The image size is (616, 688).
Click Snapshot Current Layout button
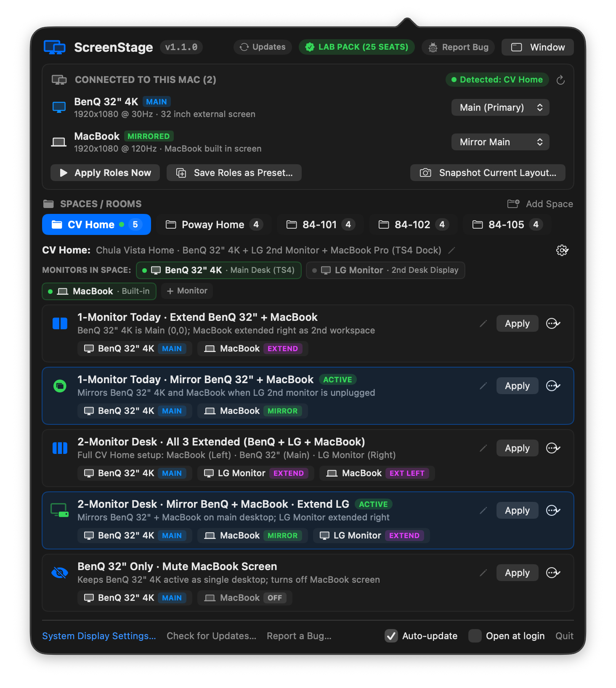click(488, 173)
